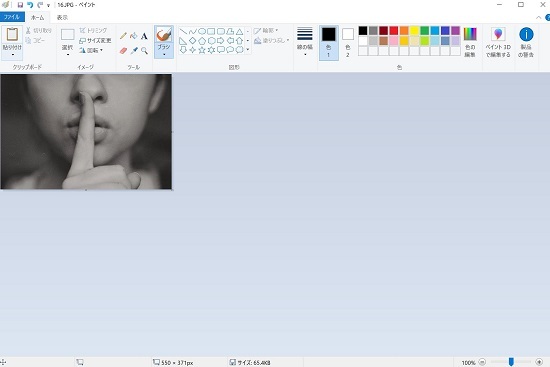Image resolution: width=550 pixels, height=367 pixels.
Task: Expand the shapes gallery
Action: point(248,50)
